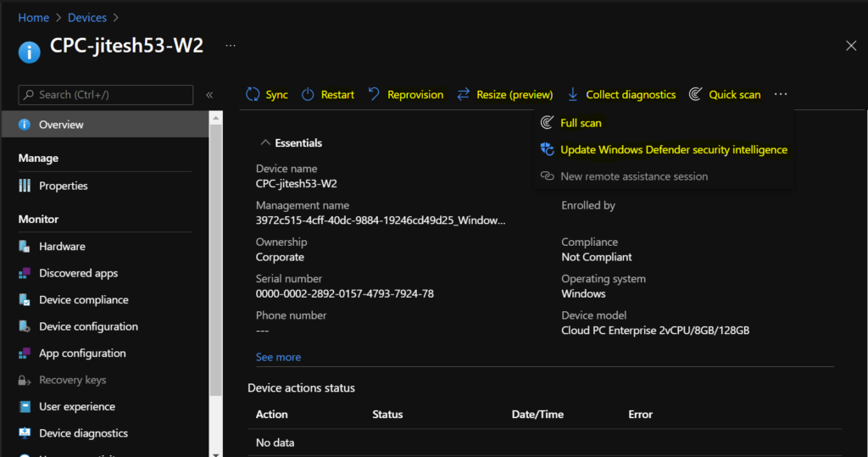Viewport: 868px width, 457px height.
Task: Click the Device configuration icon
Action: pyautogui.click(x=25, y=326)
